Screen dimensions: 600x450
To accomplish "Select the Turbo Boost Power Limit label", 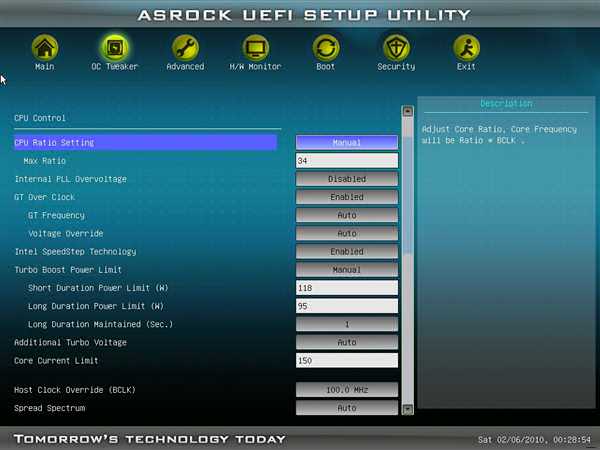I will tap(68, 270).
